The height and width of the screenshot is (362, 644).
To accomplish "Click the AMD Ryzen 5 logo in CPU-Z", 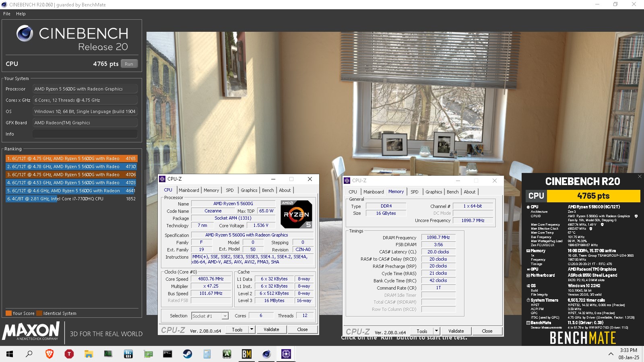I will [x=296, y=214].
